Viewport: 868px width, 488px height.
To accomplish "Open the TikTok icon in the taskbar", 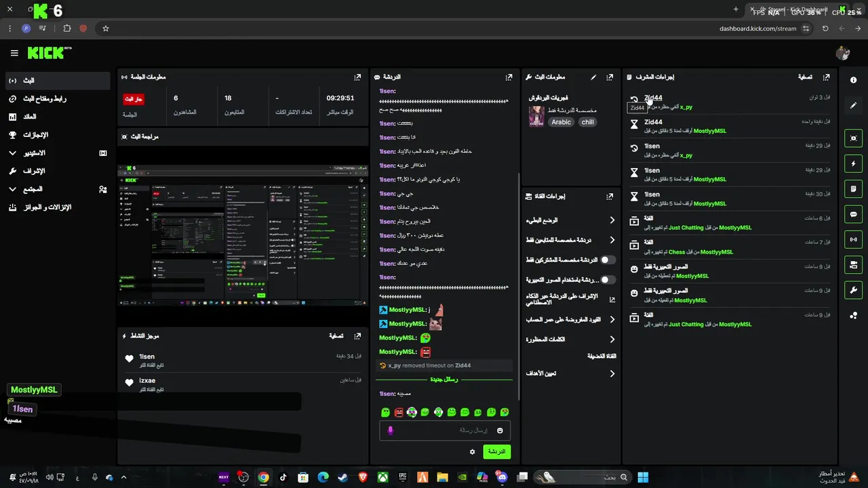I will (x=283, y=477).
